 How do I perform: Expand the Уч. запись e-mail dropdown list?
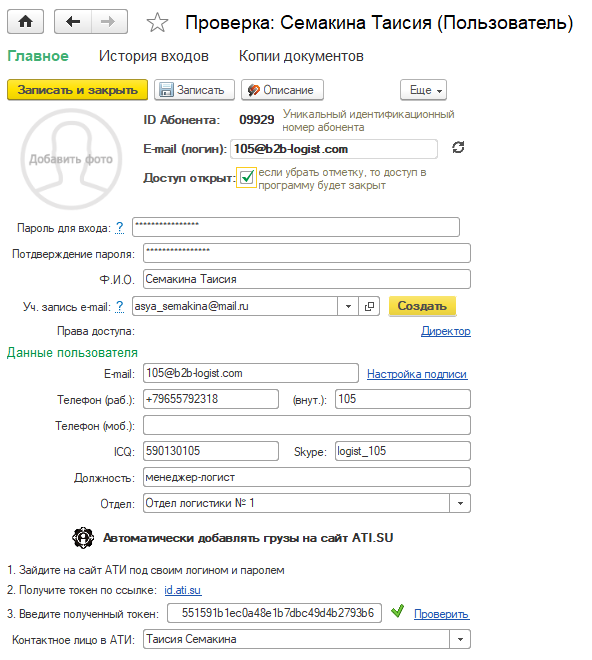pyautogui.click(x=348, y=306)
